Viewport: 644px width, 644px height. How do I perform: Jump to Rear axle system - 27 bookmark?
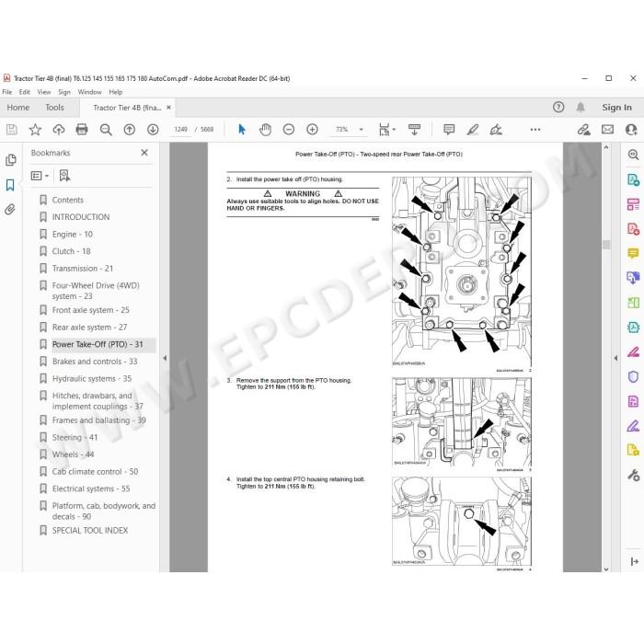tap(89, 328)
